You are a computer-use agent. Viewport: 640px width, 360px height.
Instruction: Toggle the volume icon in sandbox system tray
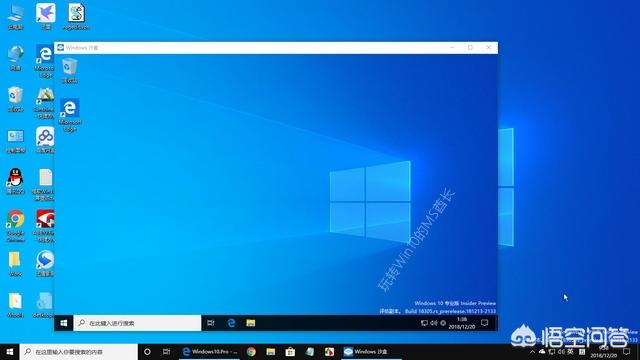[434, 323]
